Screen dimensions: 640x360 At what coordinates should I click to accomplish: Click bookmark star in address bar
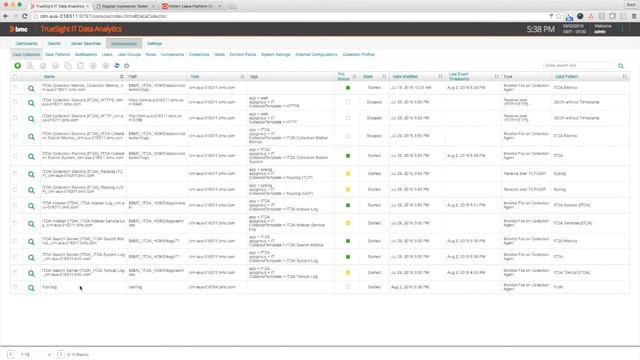coord(559,16)
